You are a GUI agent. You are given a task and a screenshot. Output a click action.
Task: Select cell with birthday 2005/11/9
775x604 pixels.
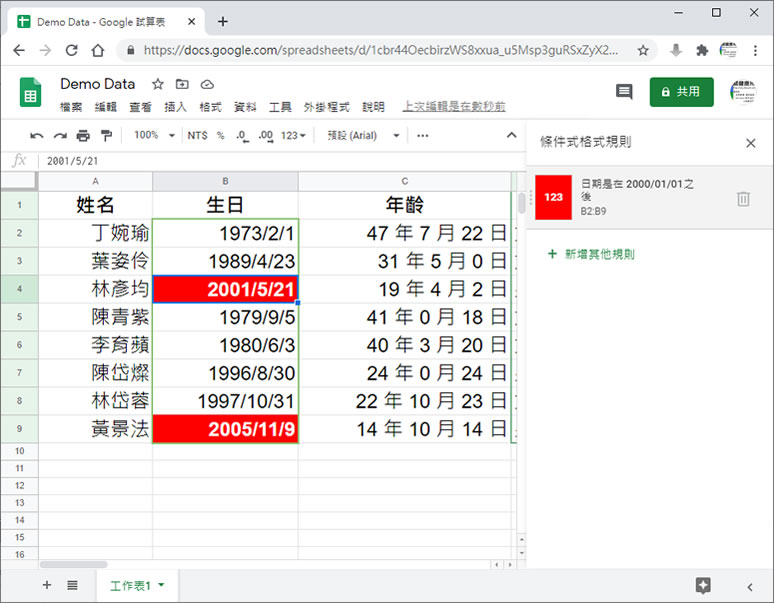click(225, 429)
